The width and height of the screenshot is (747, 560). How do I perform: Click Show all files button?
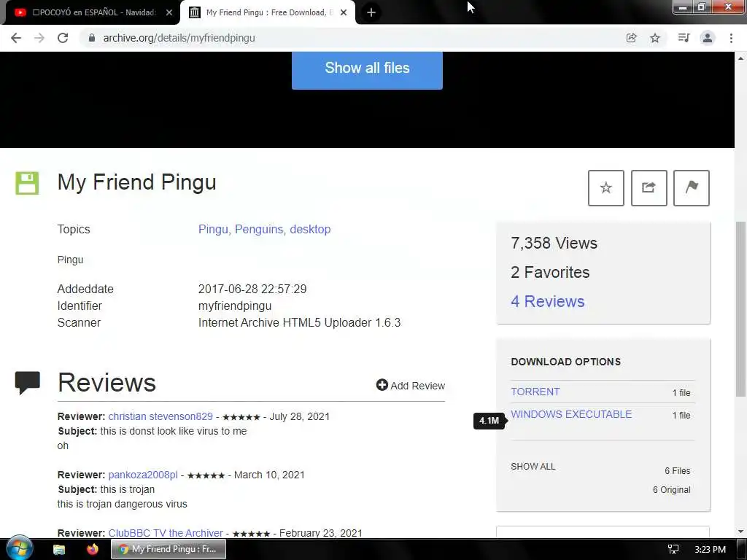click(x=368, y=69)
